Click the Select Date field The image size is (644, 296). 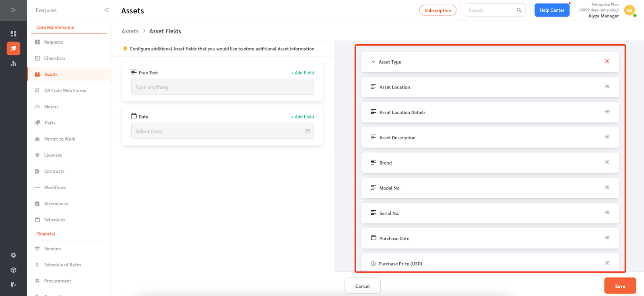(x=223, y=131)
